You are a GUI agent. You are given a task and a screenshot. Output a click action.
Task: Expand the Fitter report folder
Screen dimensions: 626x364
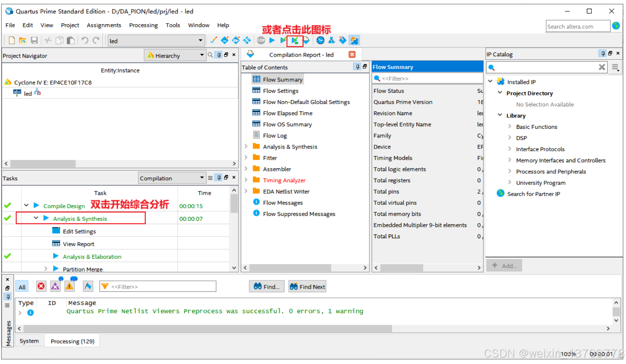pos(246,157)
